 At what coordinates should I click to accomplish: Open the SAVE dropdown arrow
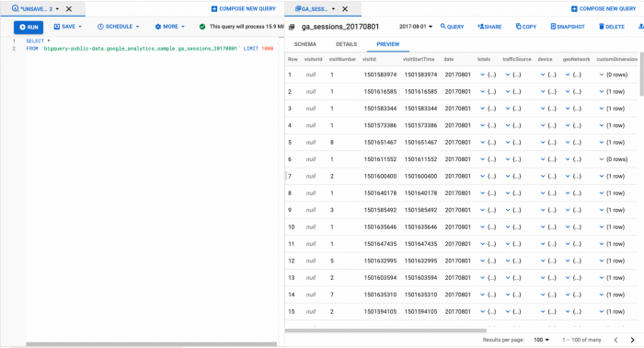click(80, 27)
